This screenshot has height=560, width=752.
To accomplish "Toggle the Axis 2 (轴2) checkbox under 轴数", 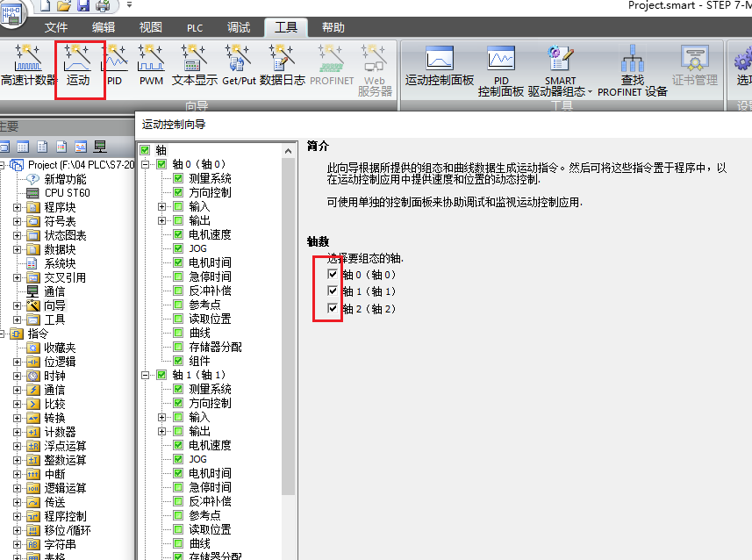I will pyautogui.click(x=333, y=308).
